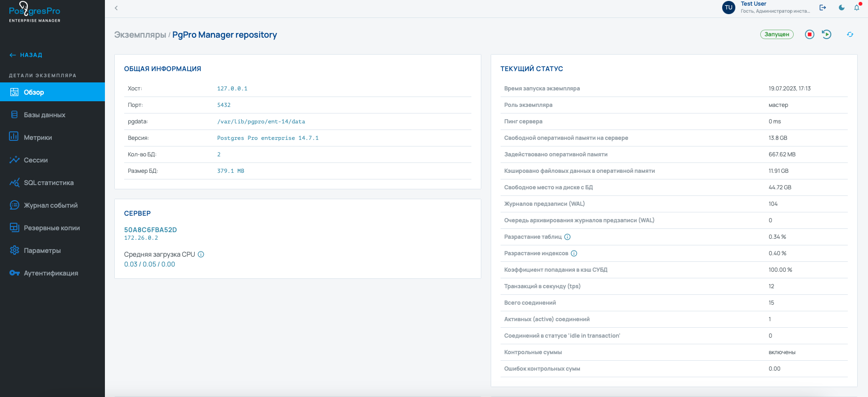Image resolution: width=868 pixels, height=397 pixels.
Task: Click server IP 172.26.0.2
Action: coord(141,238)
